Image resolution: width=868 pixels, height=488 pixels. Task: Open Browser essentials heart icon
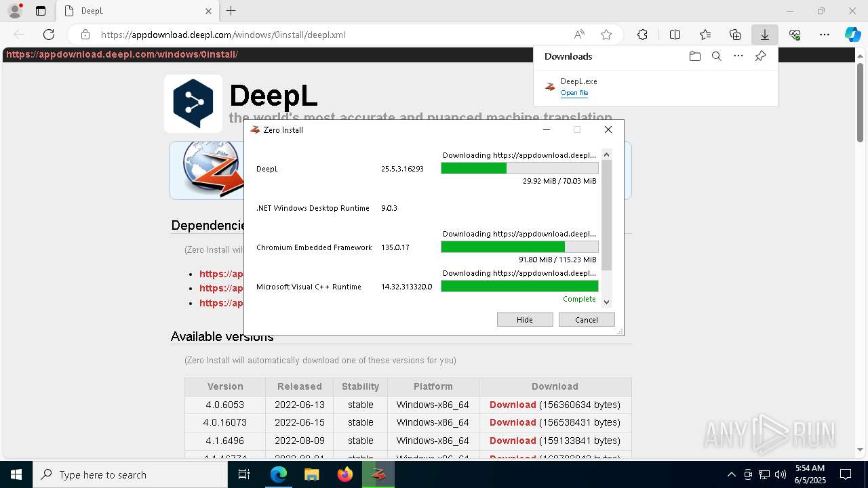[795, 35]
